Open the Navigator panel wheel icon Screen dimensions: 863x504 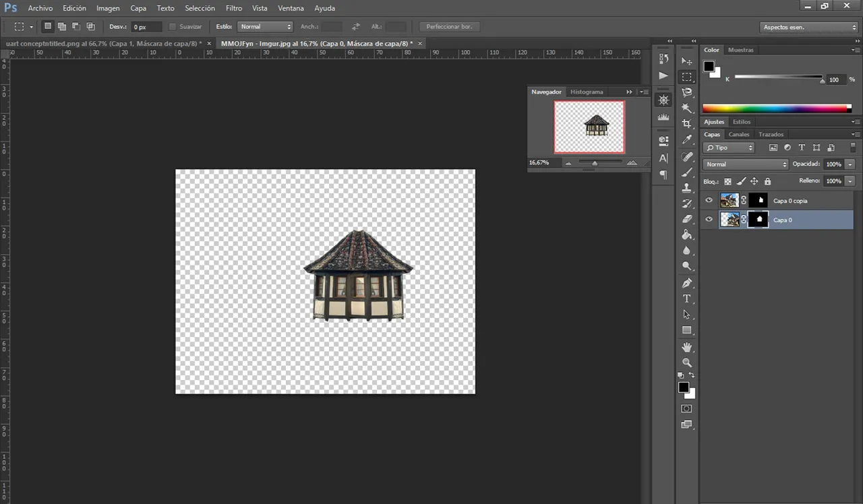tap(663, 100)
